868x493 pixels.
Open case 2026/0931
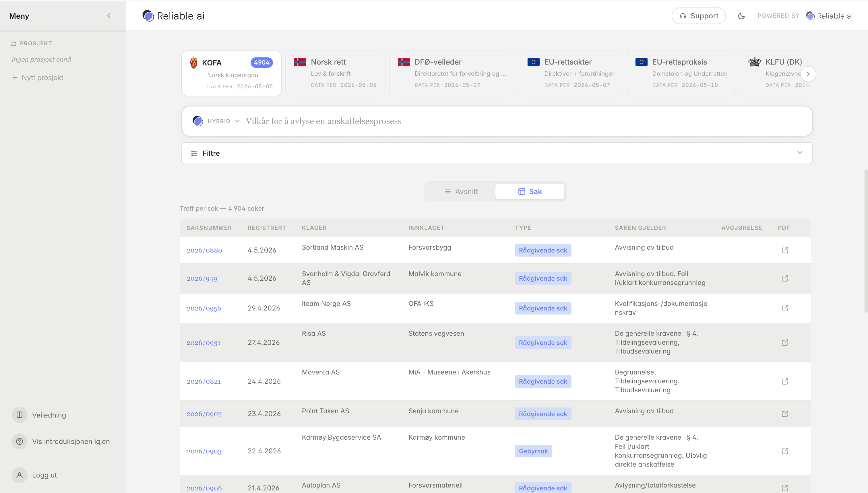[203, 343]
